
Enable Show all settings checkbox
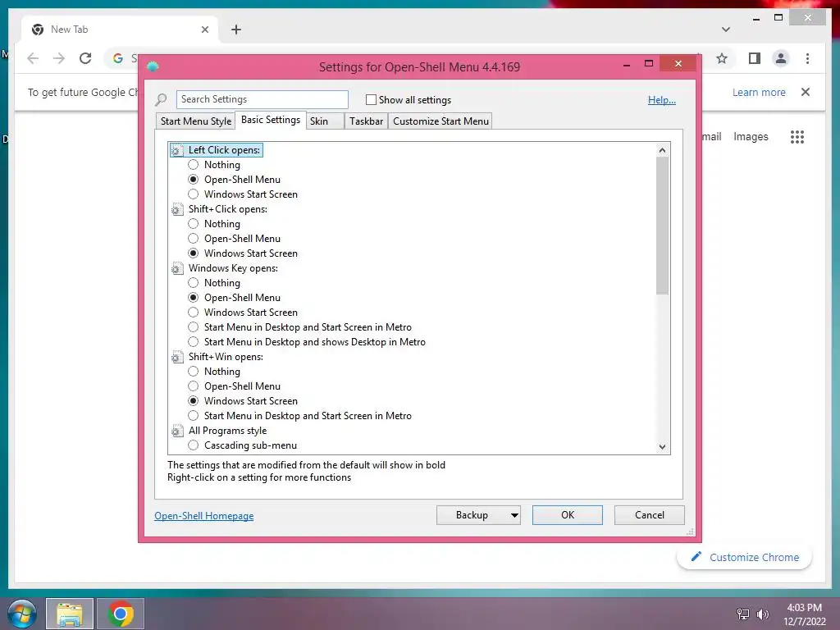[x=371, y=99]
